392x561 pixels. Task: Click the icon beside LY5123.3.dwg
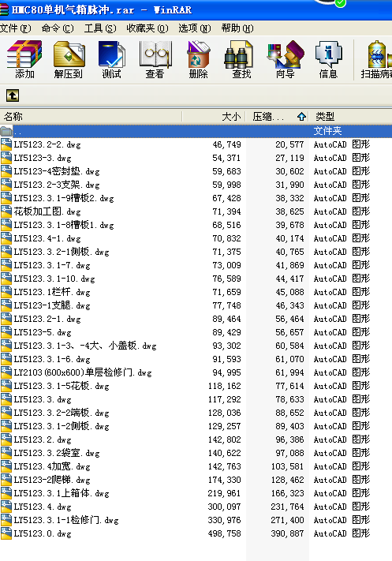6,399
